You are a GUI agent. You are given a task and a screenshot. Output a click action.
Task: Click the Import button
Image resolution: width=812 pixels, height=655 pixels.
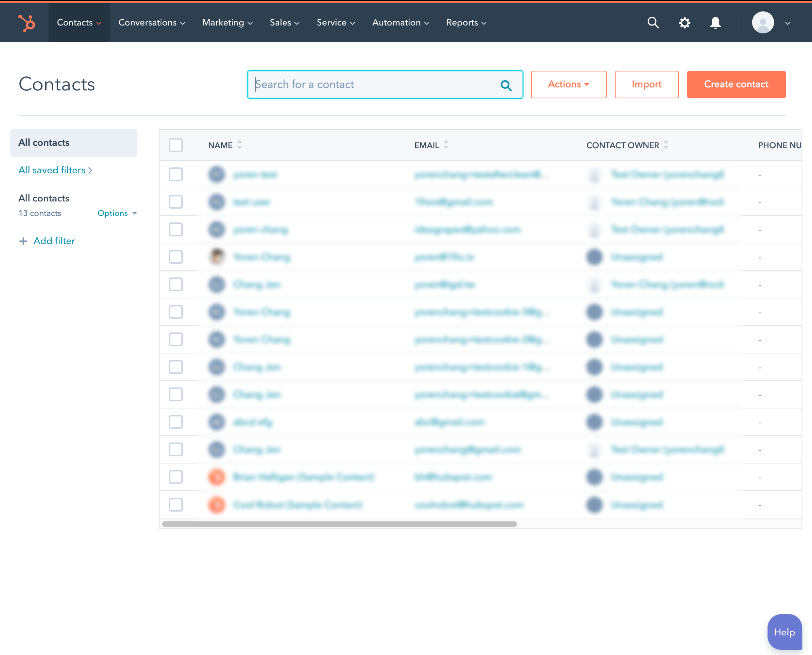(646, 84)
